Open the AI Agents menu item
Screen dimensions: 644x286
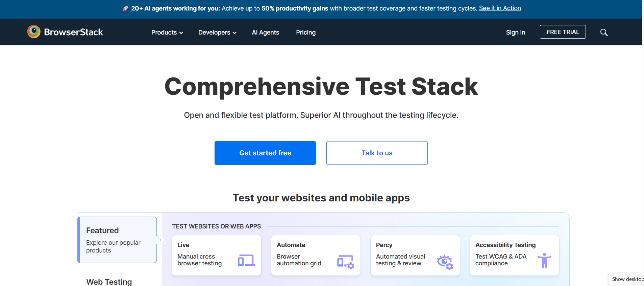tap(265, 32)
